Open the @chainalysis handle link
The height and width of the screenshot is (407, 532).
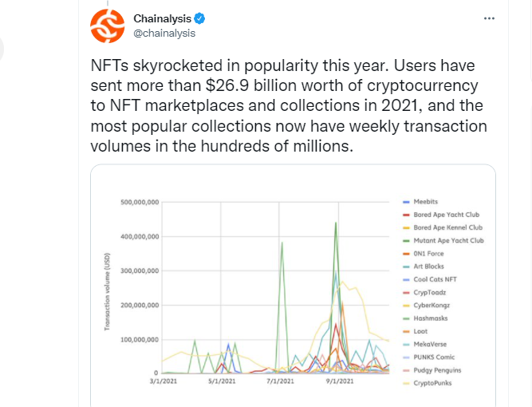point(164,34)
